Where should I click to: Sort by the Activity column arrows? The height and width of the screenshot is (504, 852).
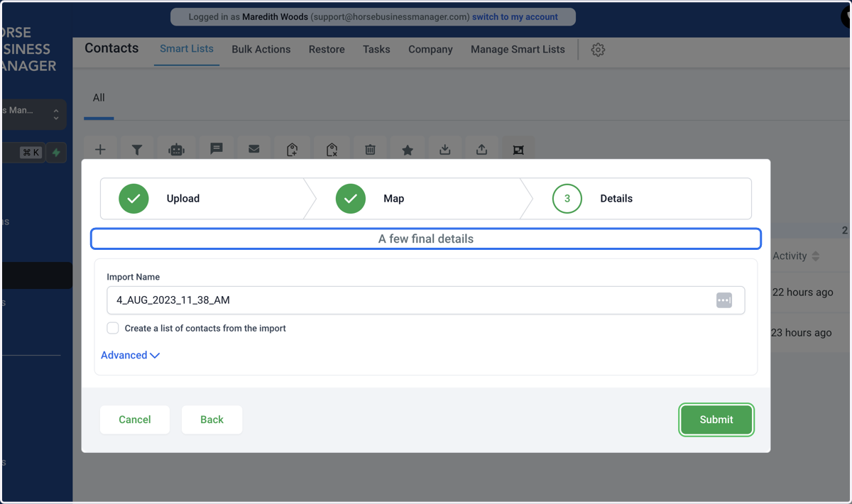click(x=816, y=256)
